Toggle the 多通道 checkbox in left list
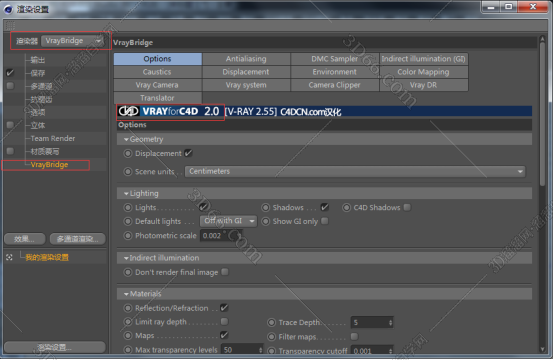This screenshot has height=360, width=553. [x=10, y=86]
